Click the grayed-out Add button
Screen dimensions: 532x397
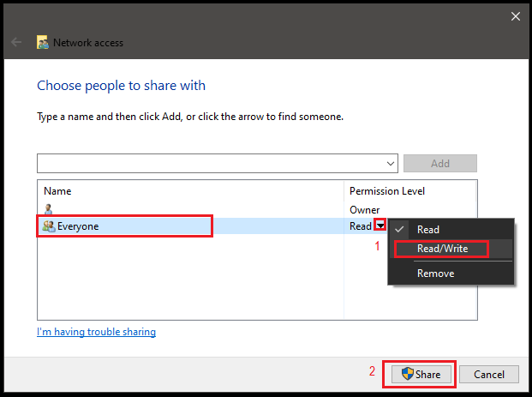[439, 163]
